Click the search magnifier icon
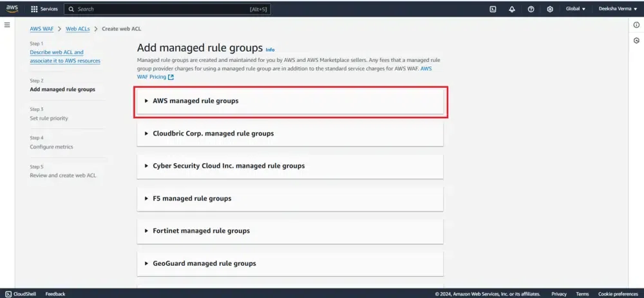Image resolution: width=644 pixels, height=298 pixels. tap(71, 9)
